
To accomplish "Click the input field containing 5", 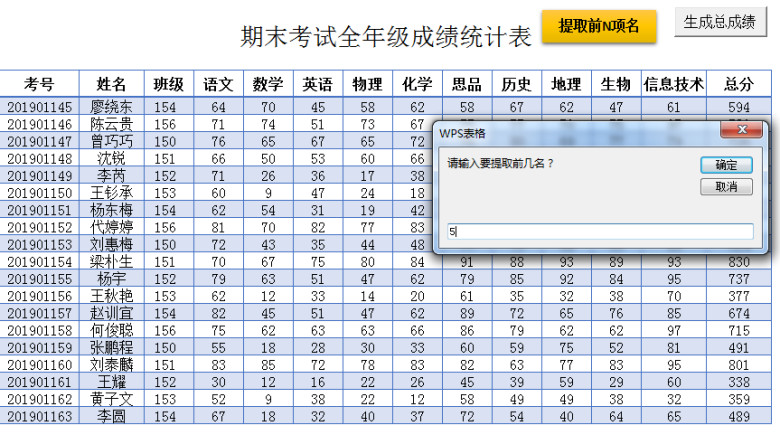I will (x=600, y=231).
